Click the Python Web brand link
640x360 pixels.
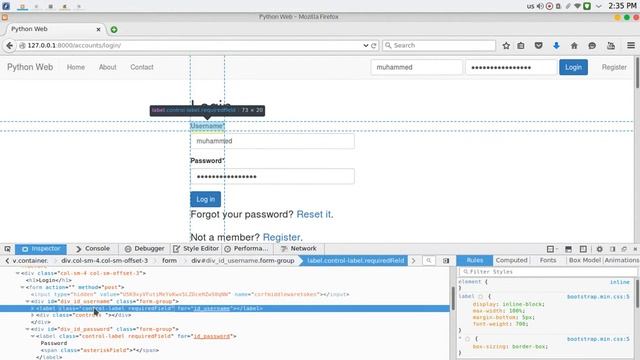pos(30,67)
